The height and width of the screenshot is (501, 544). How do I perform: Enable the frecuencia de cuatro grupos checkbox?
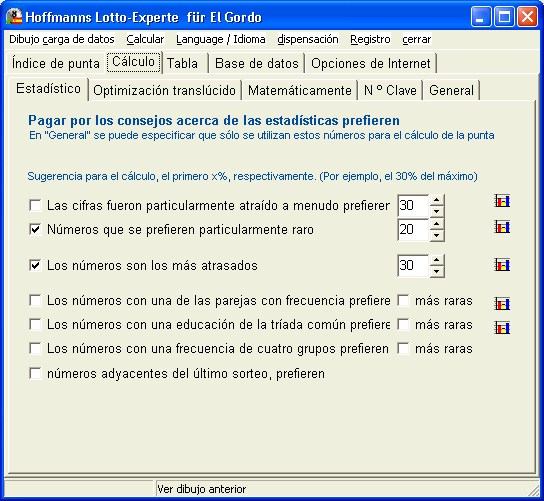pos(35,348)
